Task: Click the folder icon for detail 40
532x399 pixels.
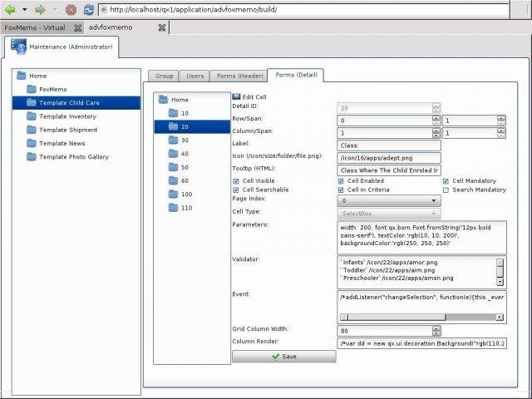Action: tap(174, 154)
